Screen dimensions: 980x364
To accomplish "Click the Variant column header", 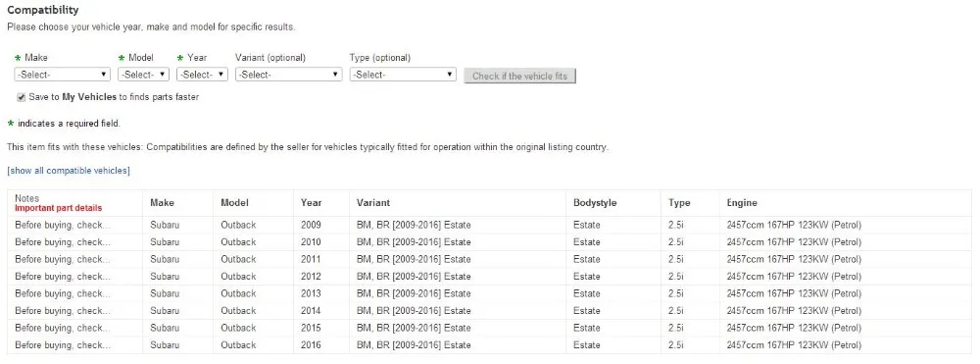I will [373, 203].
